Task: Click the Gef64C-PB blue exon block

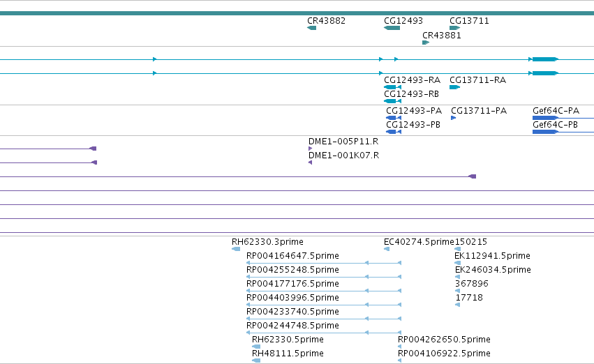Action: point(545,132)
